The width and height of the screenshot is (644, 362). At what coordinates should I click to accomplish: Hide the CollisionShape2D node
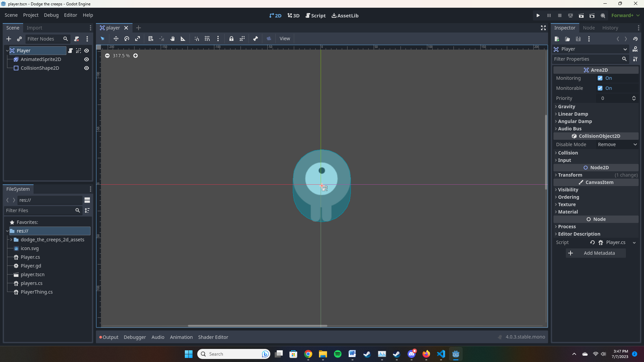[86, 68]
